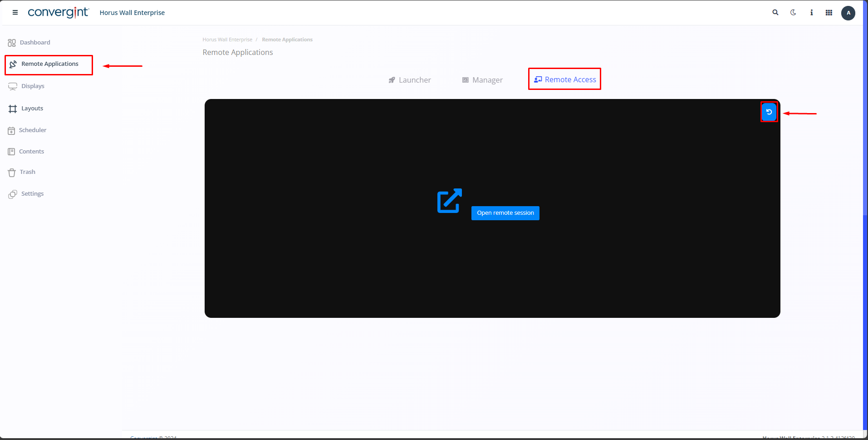Toggle the hamburger sidebar menu

[15, 13]
